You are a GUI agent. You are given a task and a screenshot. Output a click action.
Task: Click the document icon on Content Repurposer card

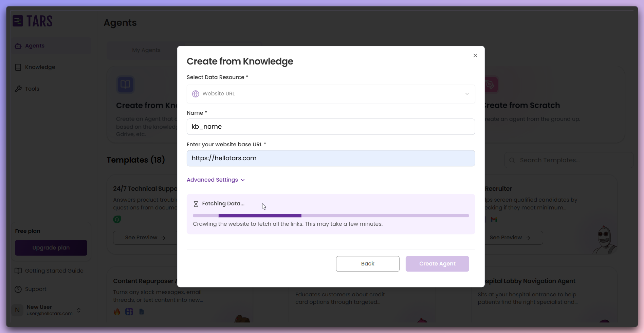141,311
